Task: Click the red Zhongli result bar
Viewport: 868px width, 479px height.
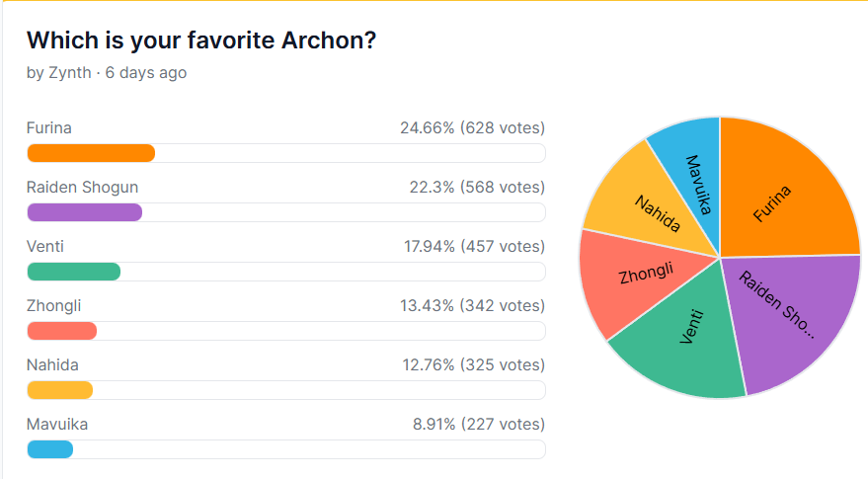Action: tap(286, 331)
